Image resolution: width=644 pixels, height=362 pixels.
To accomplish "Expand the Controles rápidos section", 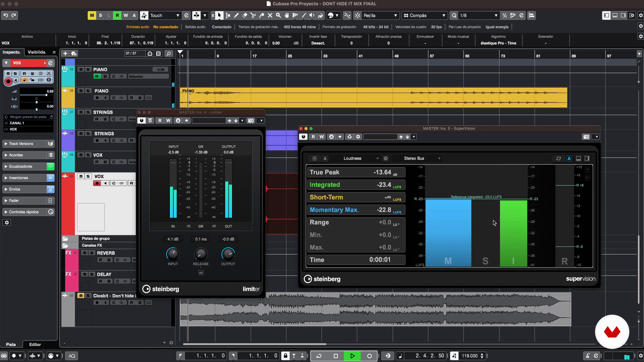I will [24, 212].
